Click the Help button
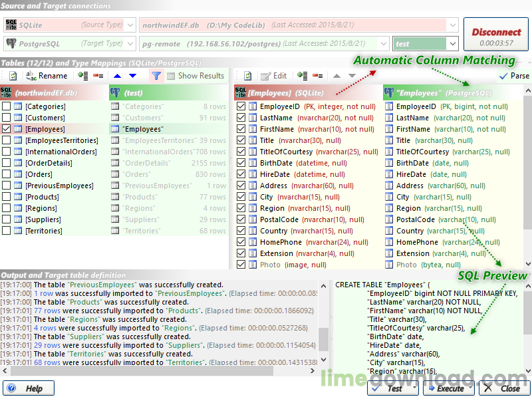This screenshot has height=399, width=532. [29, 388]
